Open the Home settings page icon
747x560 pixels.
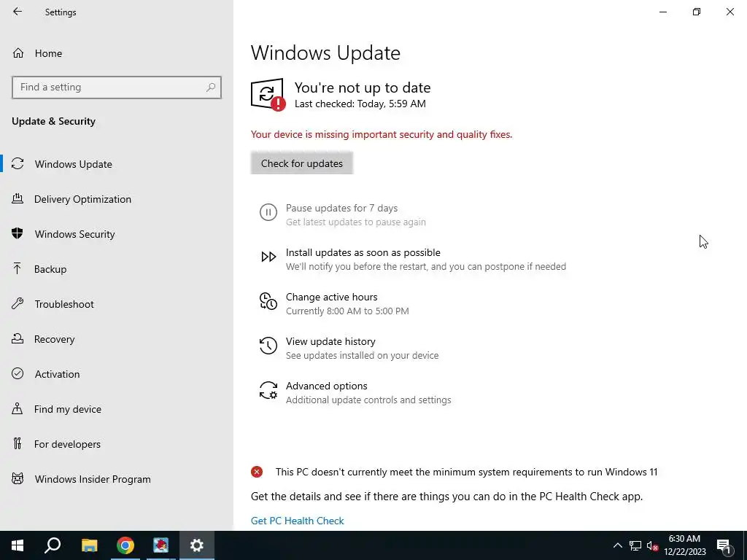tap(18, 52)
